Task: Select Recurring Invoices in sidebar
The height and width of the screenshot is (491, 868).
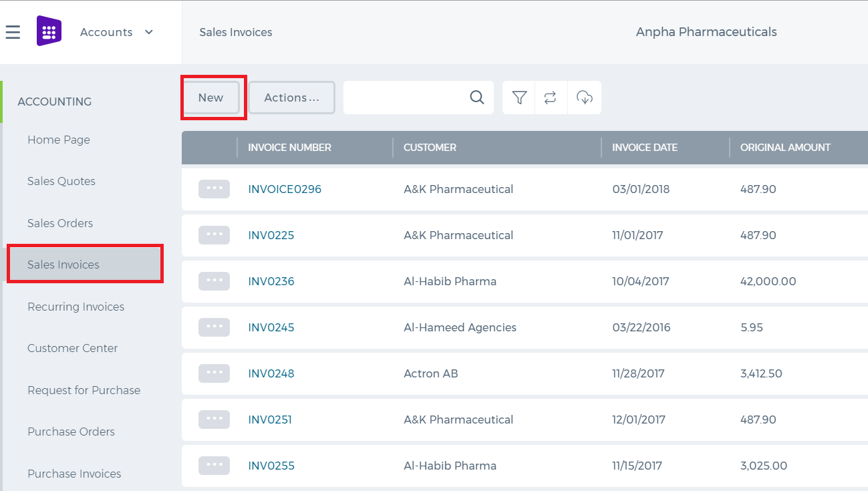Action: [x=76, y=307]
